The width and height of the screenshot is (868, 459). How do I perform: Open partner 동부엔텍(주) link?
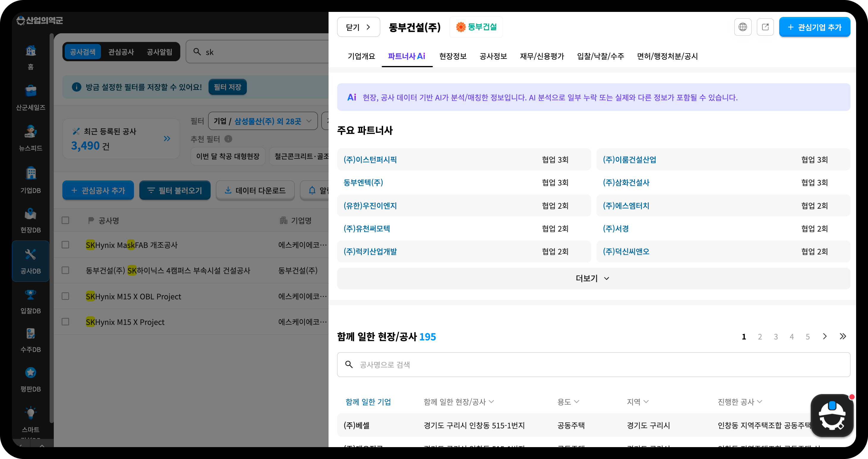pos(363,183)
